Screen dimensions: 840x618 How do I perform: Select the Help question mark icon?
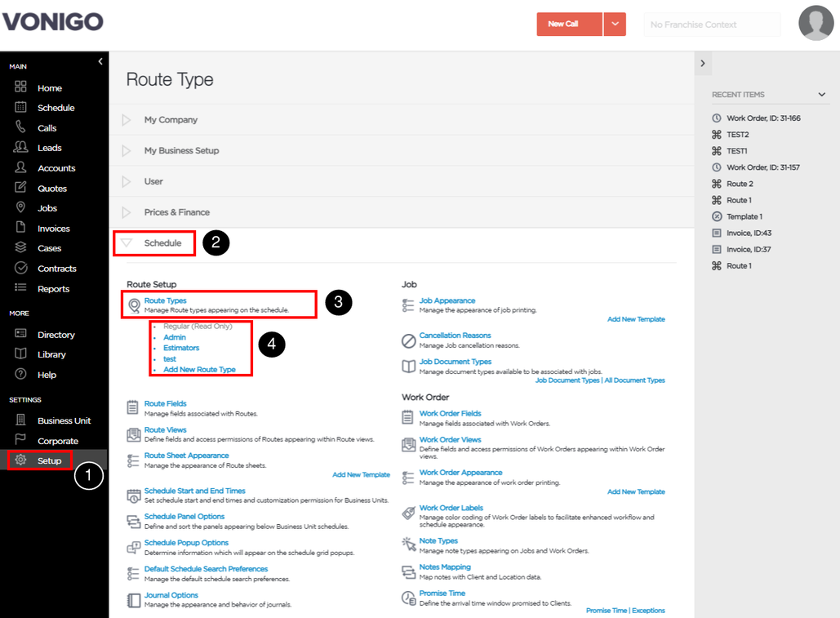(20, 374)
